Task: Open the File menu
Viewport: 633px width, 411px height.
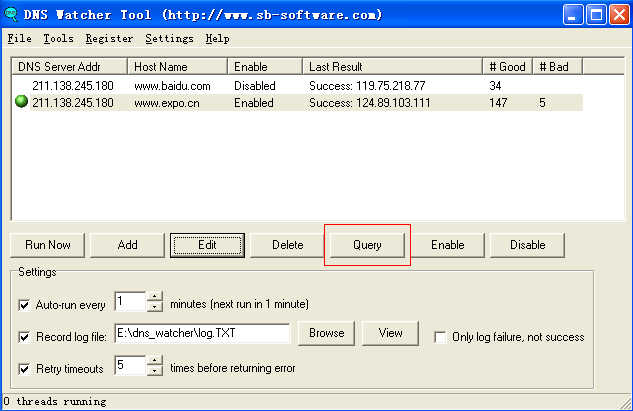Action: 19,39
